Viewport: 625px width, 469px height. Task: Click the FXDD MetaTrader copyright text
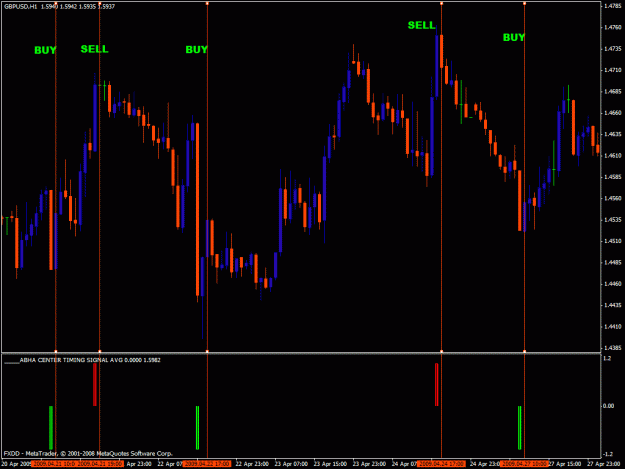pyautogui.click(x=88, y=453)
